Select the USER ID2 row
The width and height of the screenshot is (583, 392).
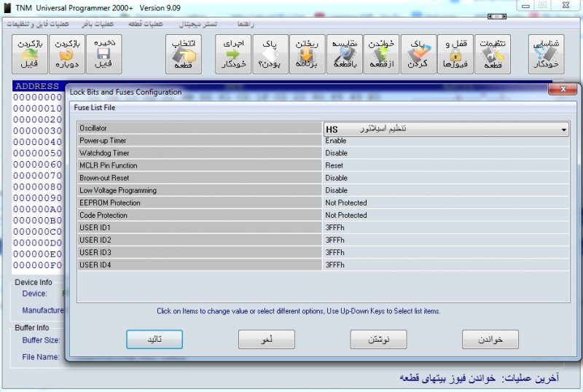pyautogui.click(x=324, y=240)
